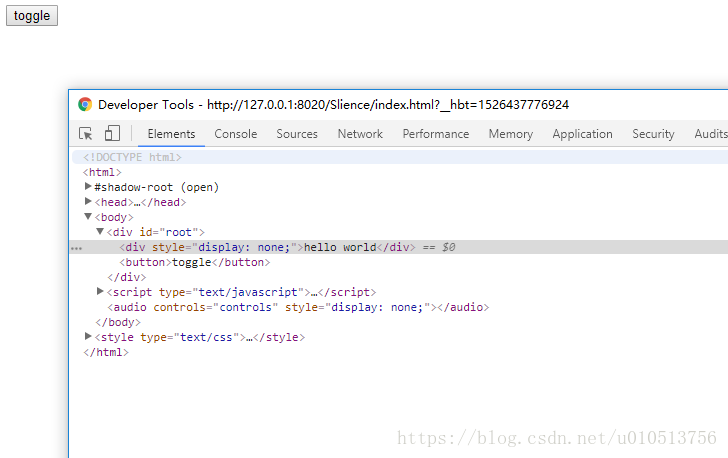The width and height of the screenshot is (728, 458).
Task: Select the closing </html> tag
Action: (x=106, y=353)
